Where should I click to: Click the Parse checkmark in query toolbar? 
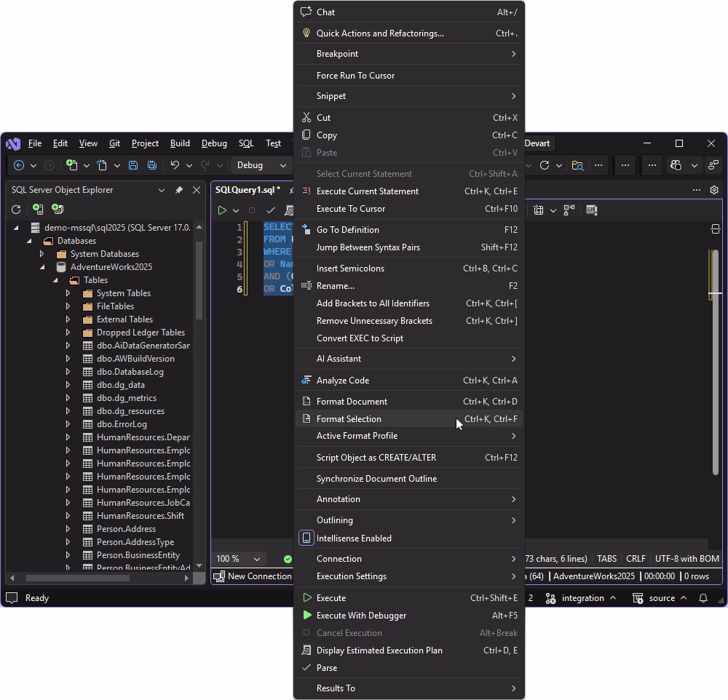pos(271,210)
